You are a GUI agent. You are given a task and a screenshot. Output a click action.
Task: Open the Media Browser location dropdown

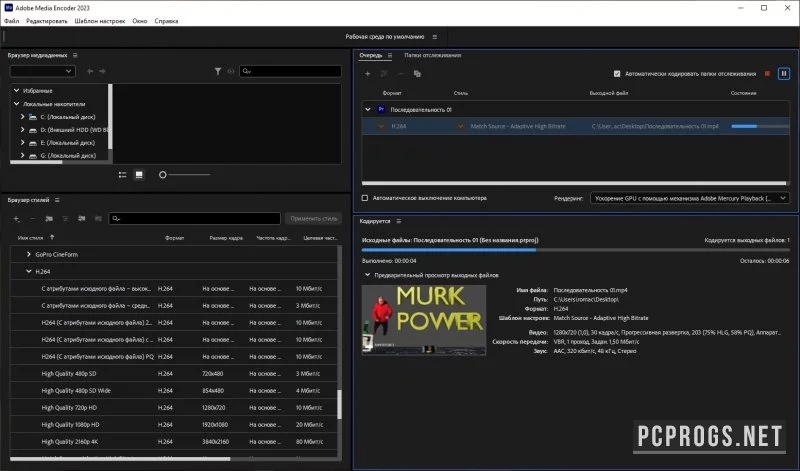(x=42, y=71)
